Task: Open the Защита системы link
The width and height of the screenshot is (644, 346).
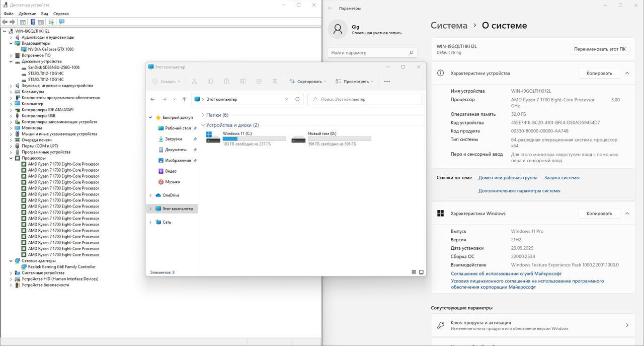Action: (561, 178)
